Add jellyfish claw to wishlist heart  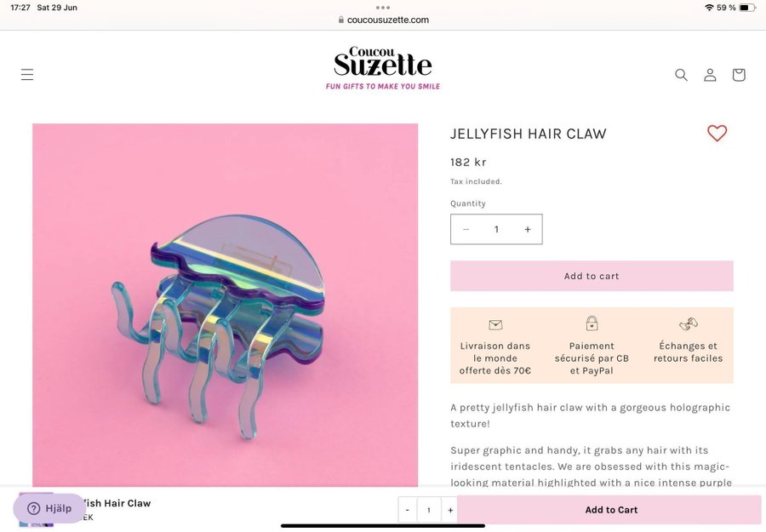tap(717, 133)
